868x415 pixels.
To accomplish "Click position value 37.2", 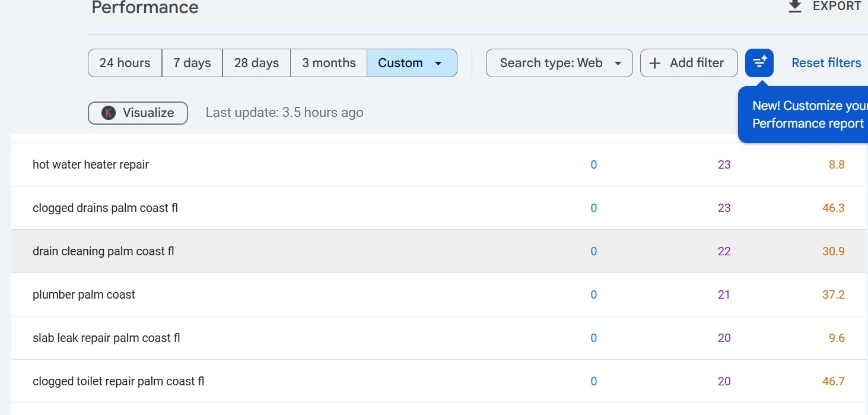I will click(x=834, y=294).
